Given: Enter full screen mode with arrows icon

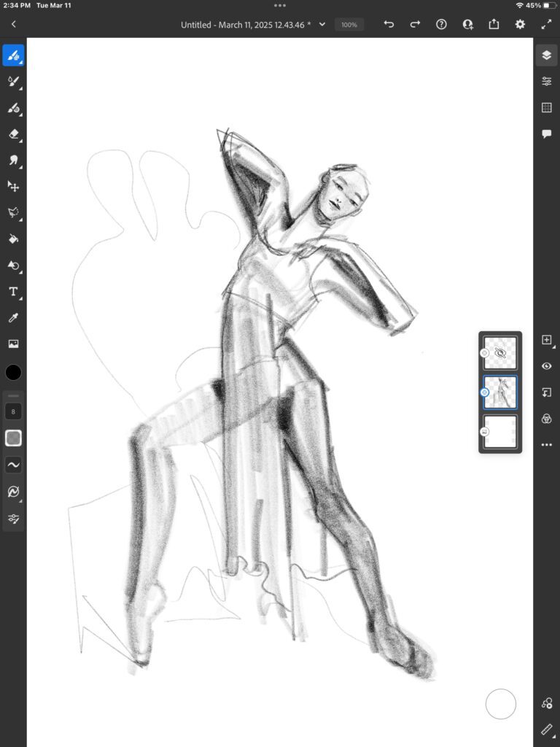Looking at the screenshot, I should pos(546,24).
